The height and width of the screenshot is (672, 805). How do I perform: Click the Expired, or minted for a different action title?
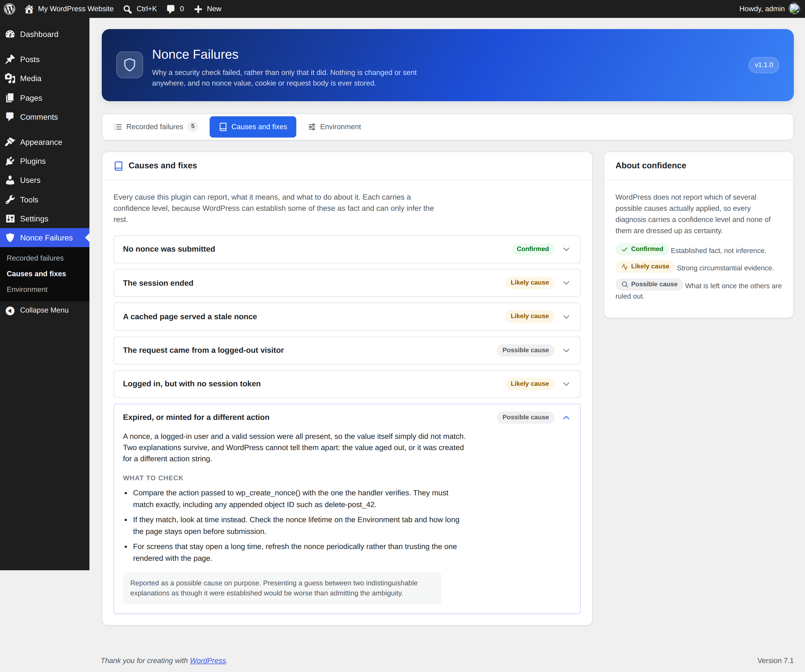(x=196, y=417)
